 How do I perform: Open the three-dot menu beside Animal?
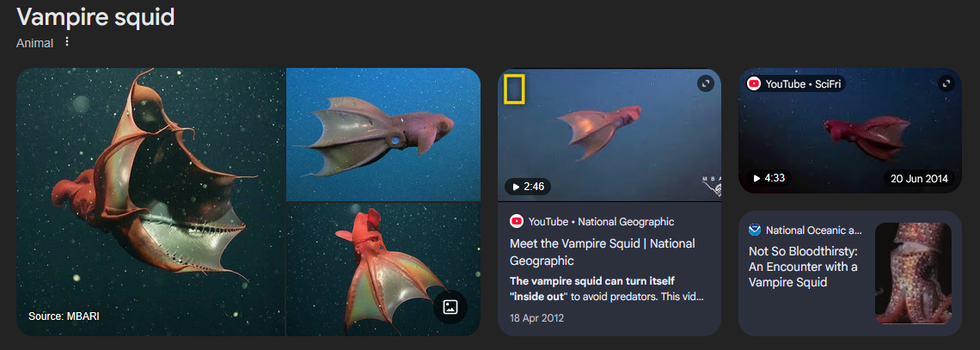pos(68,42)
